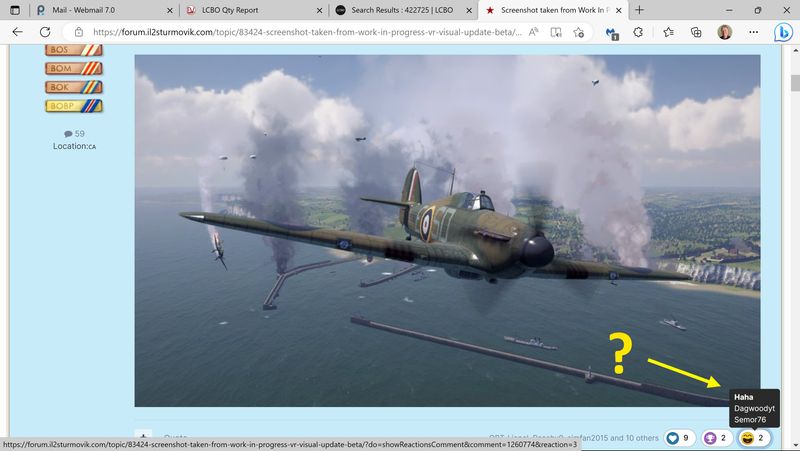The width and height of the screenshot is (800, 451).
Task: Open the Bing chat sidebar
Action: (783, 33)
